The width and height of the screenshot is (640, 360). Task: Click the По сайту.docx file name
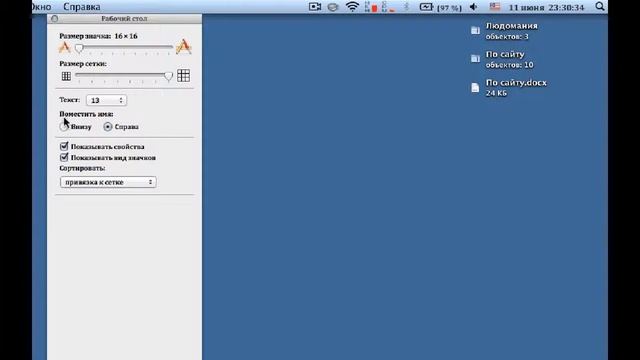[516, 83]
